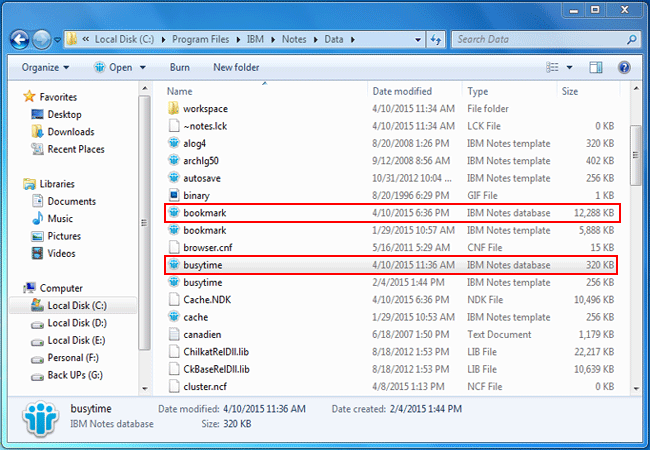Click the Change your view icon

pyautogui.click(x=553, y=68)
